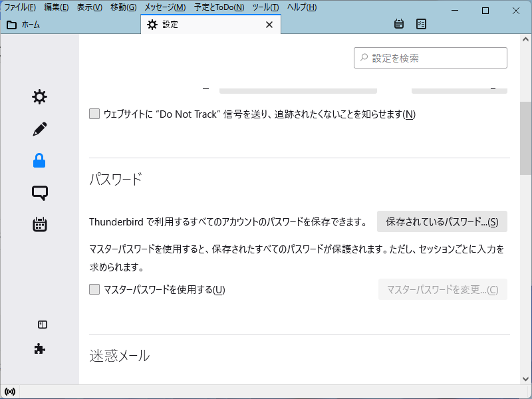Select the 設定 tab
The width and height of the screenshot is (532, 399).
tap(211, 25)
